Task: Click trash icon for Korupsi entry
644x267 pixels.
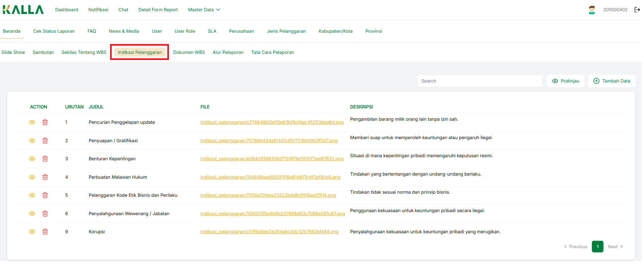Action: click(45, 232)
